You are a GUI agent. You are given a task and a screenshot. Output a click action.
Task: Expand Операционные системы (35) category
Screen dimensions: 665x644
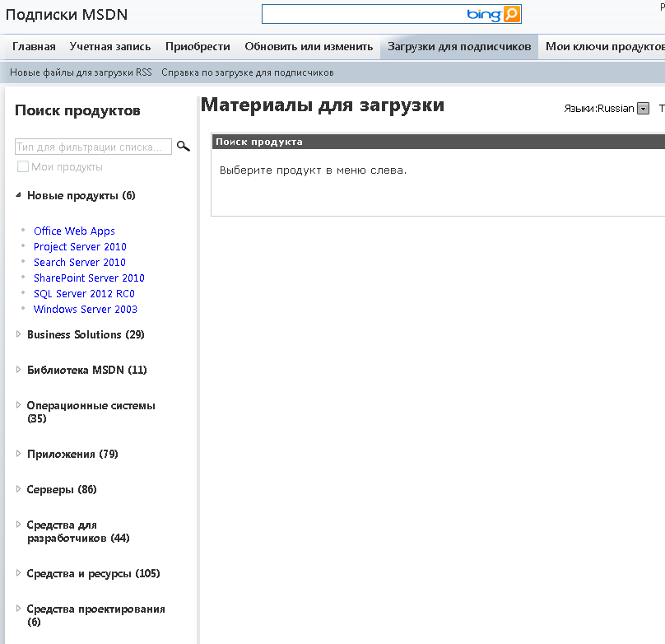(18, 405)
